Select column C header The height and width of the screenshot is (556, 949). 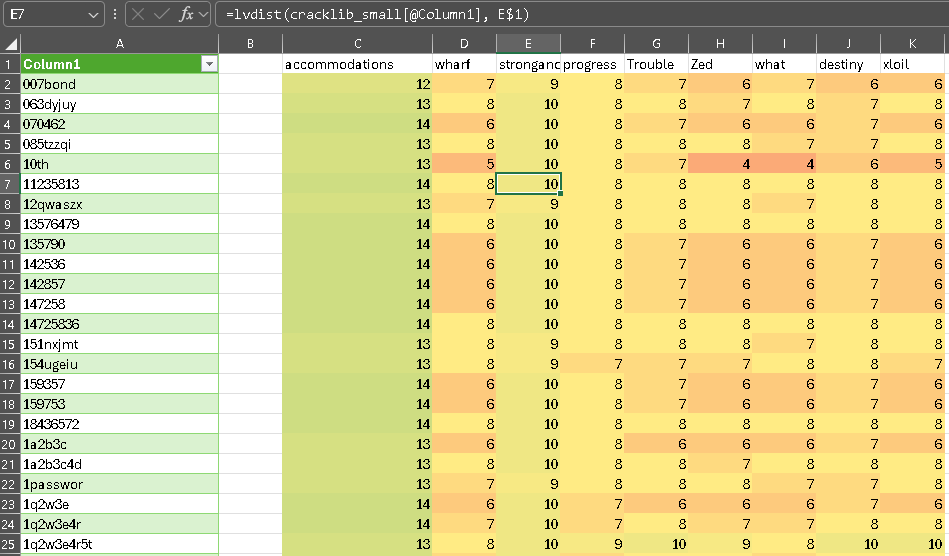point(358,44)
